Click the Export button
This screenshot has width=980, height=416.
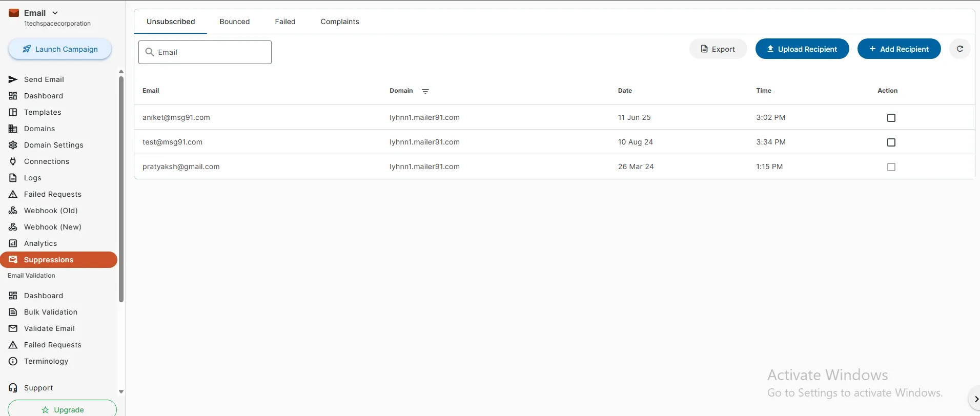[x=718, y=49]
